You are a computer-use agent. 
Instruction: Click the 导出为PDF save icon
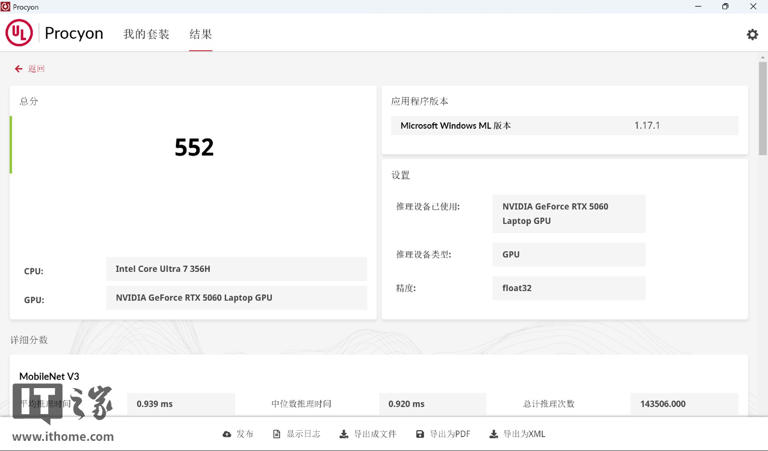[420, 434]
